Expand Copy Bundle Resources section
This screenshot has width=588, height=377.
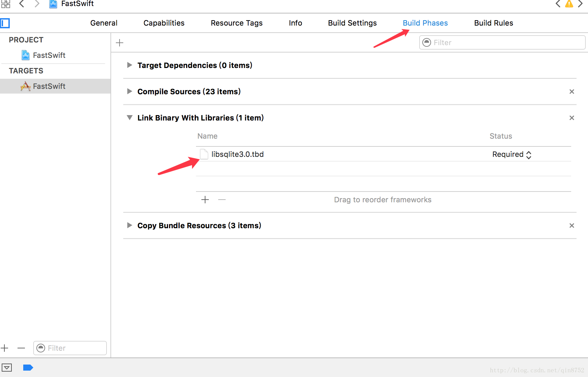tap(129, 225)
